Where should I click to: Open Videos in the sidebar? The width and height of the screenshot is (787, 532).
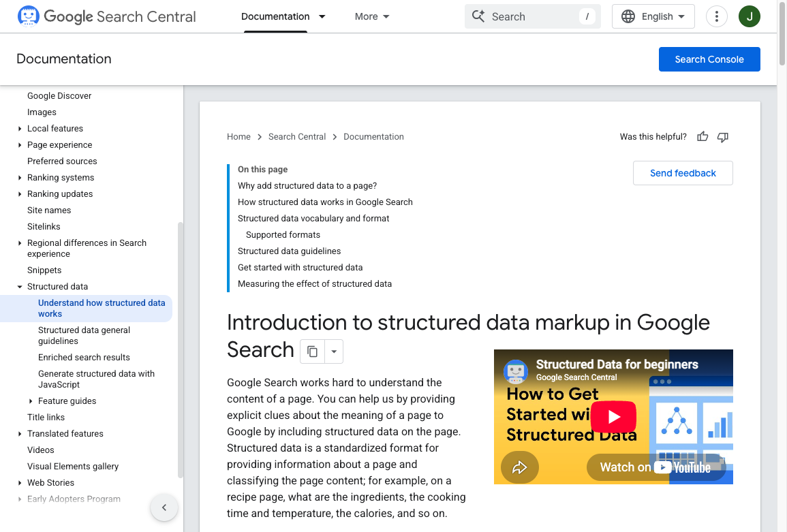41,450
